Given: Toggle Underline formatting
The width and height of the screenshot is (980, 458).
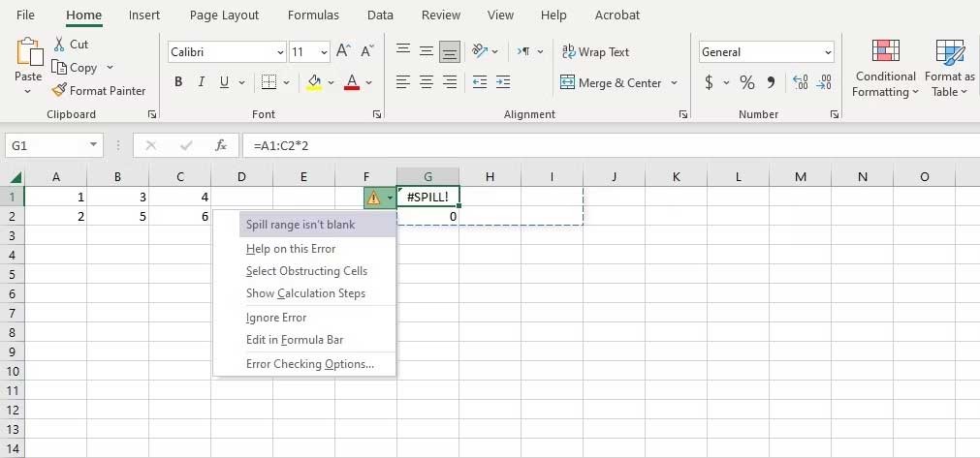Looking at the screenshot, I should (224, 82).
